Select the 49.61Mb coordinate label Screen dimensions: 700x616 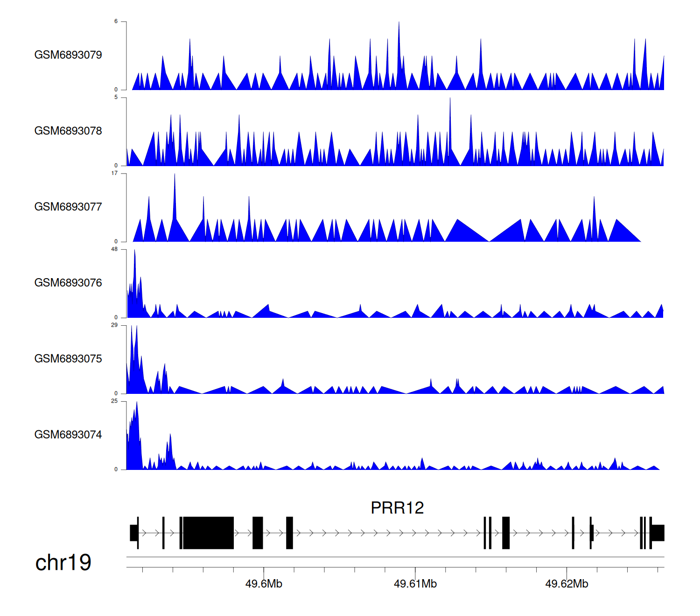415,584
